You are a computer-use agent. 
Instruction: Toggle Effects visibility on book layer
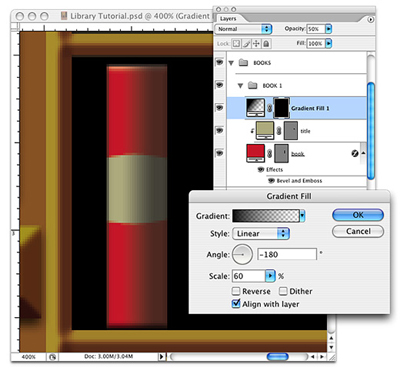[261, 170]
